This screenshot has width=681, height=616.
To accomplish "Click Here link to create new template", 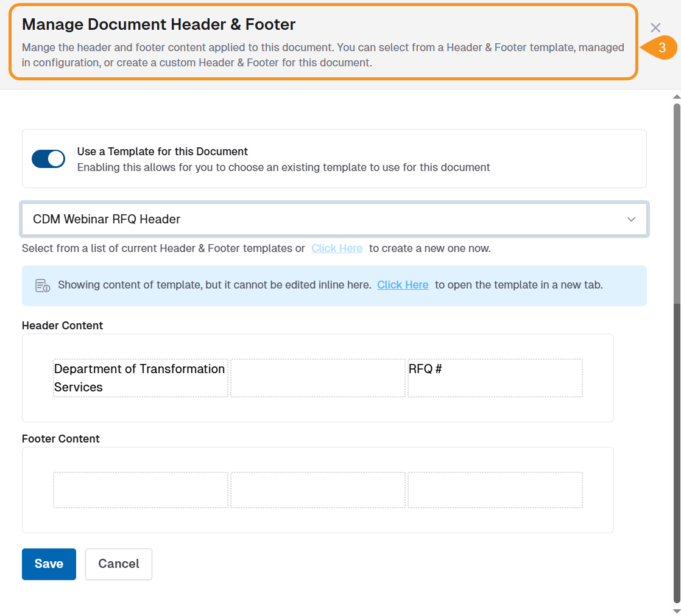I will coord(337,248).
